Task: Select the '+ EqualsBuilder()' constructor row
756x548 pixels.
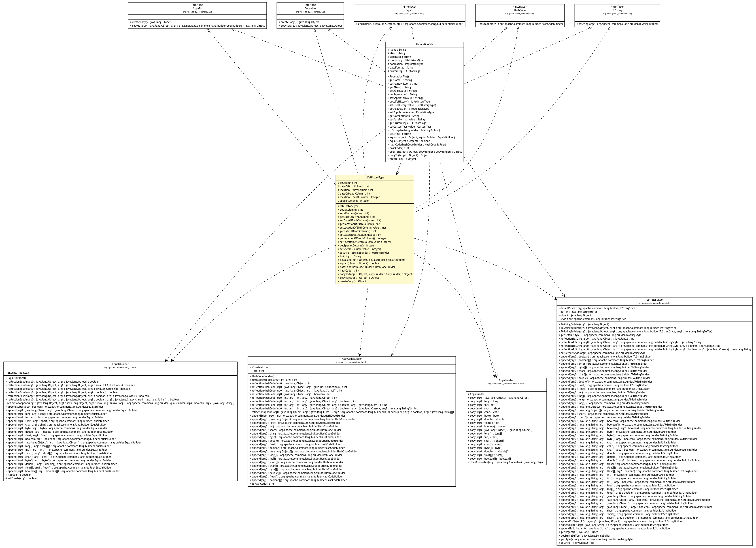Action: tap(16, 378)
